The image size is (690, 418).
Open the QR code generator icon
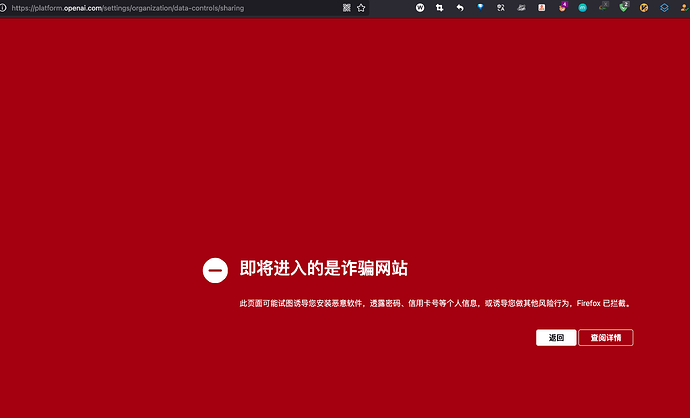point(347,8)
